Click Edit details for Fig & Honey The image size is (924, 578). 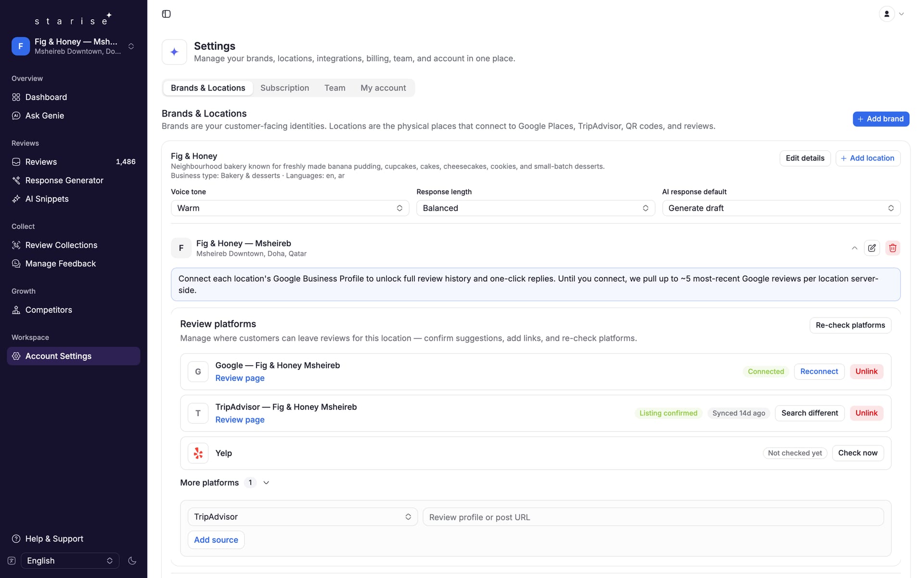pyautogui.click(x=805, y=158)
